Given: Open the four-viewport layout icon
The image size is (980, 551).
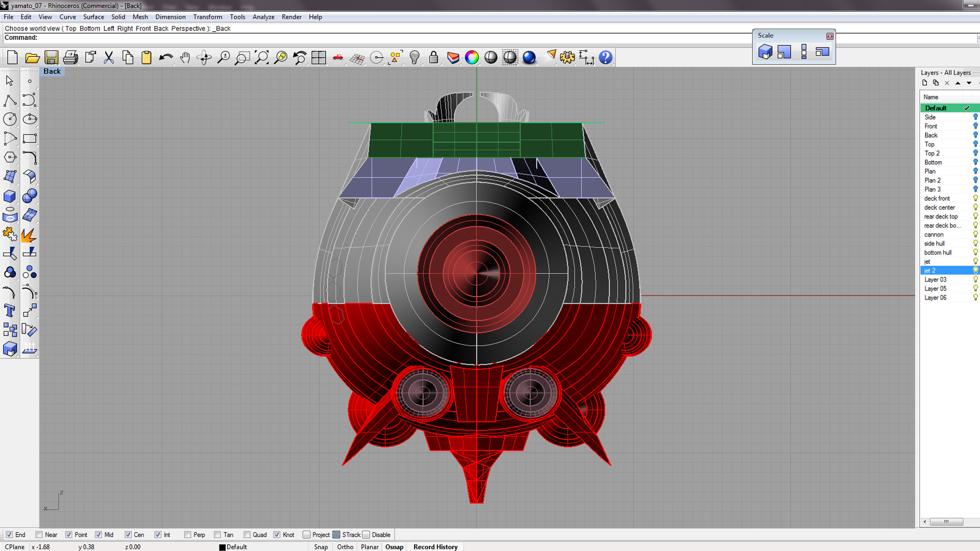Looking at the screenshot, I should (x=319, y=58).
